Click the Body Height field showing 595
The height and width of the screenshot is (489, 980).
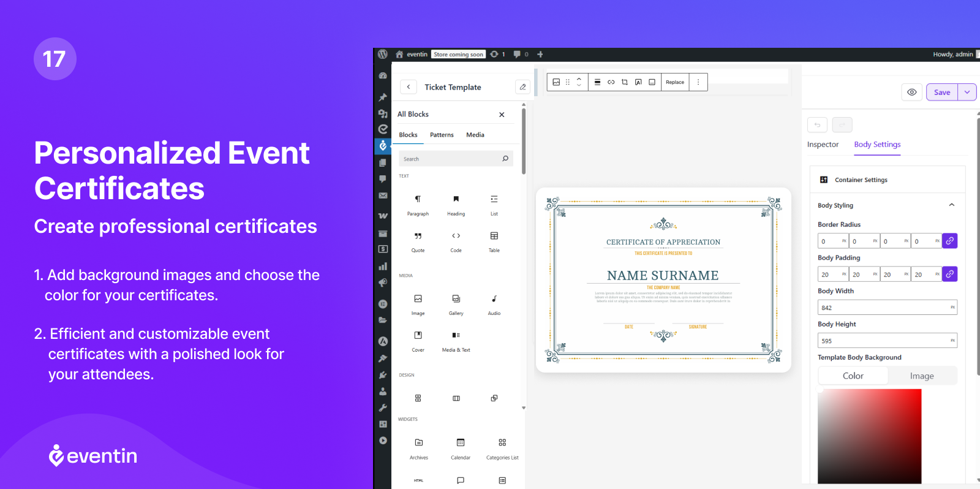click(888, 341)
